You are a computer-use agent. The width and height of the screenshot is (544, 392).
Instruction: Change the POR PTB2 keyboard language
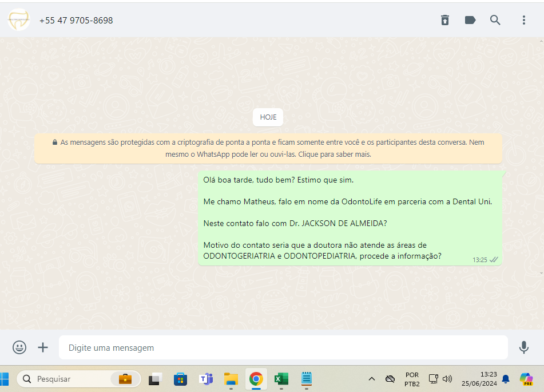pos(412,379)
